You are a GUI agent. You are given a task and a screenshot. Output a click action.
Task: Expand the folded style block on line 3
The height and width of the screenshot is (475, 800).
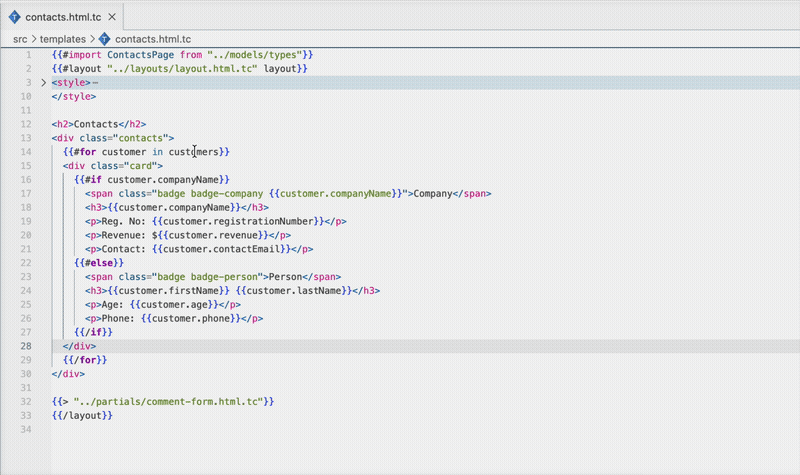point(43,82)
